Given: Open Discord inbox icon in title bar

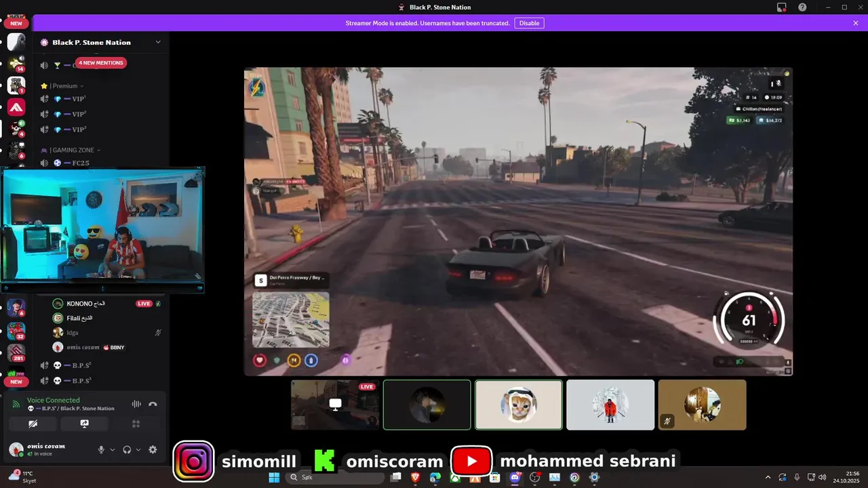Looking at the screenshot, I should point(782,7).
